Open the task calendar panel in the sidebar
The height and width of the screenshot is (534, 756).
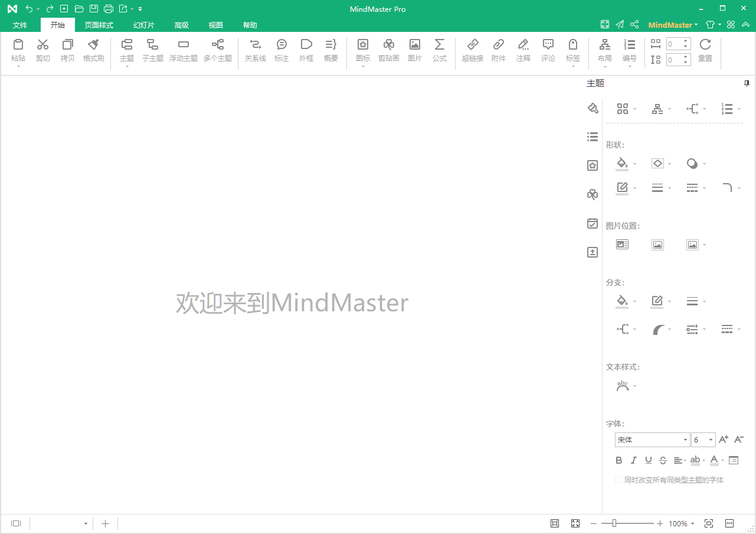[x=593, y=223]
